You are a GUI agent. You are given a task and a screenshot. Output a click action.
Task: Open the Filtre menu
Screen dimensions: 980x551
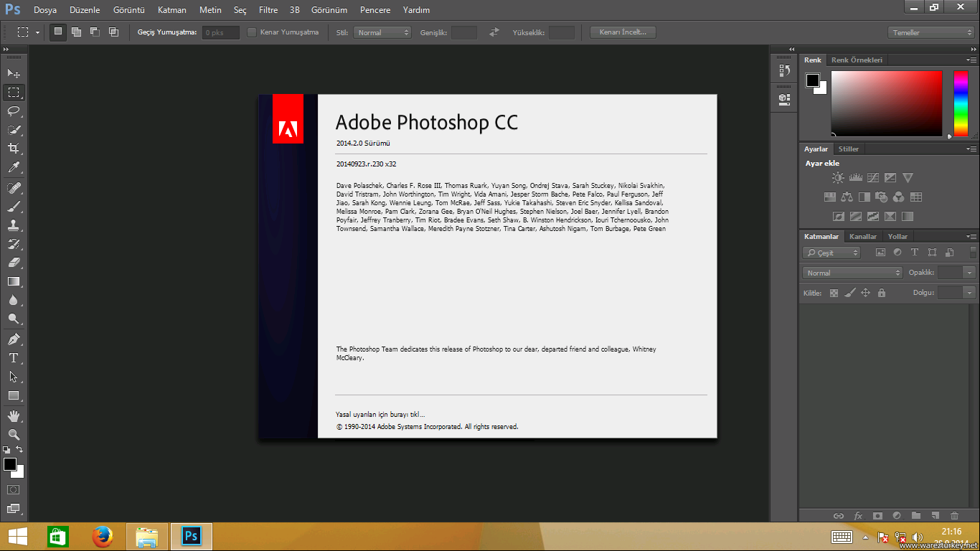[x=268, y=10]
